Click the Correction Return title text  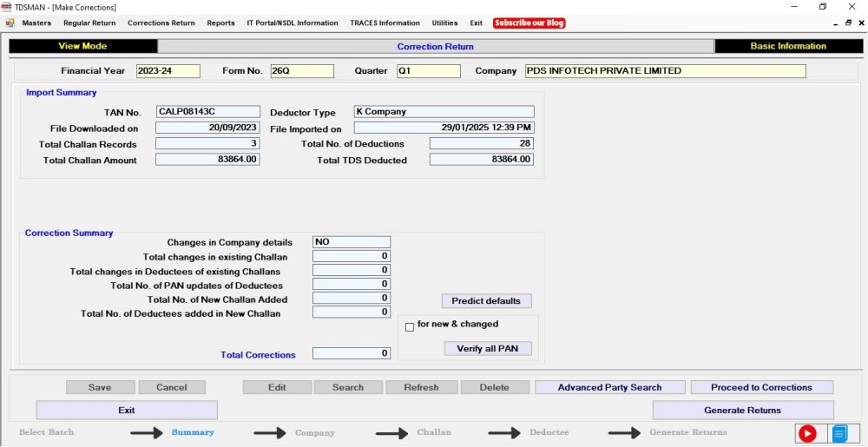pos(436,47)
